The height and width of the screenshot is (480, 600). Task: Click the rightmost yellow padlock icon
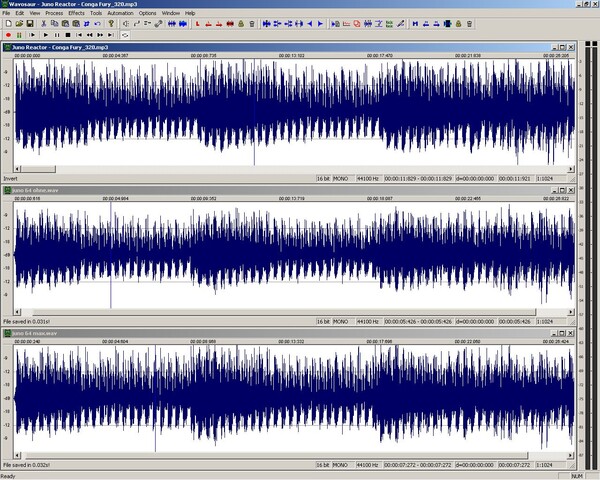458,24
